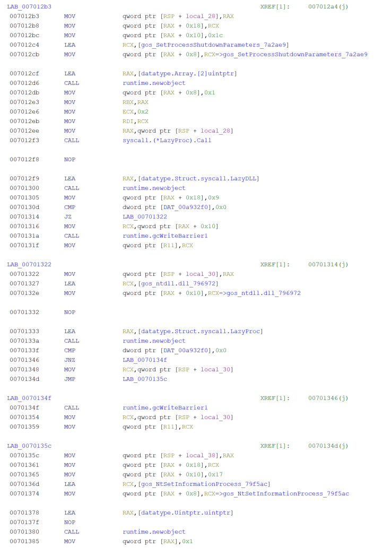Select address 00701354

pyautogui.click(x=24, y=417)
